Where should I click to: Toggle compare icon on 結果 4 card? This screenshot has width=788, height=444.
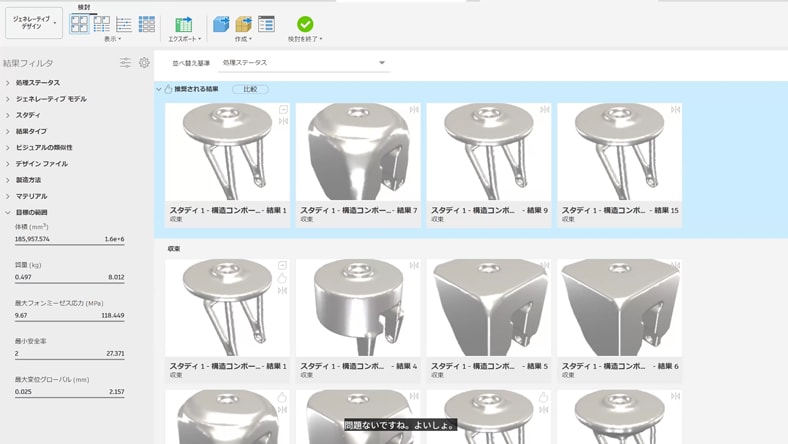[414, 265]
